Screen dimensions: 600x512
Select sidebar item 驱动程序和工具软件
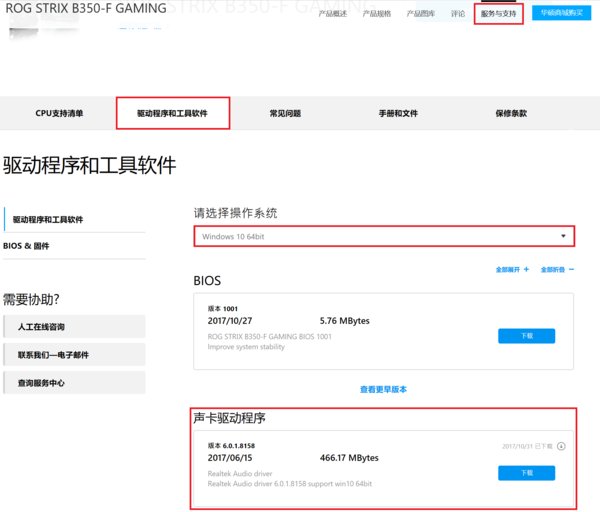tap(48, 219)
